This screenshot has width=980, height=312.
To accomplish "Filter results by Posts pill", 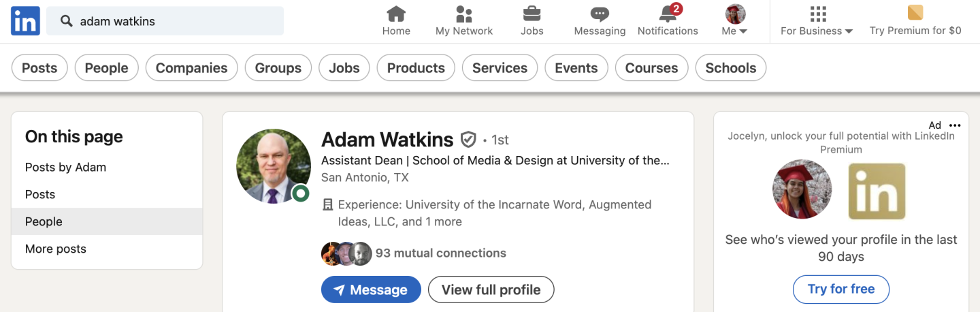I will tap(39, 68).
